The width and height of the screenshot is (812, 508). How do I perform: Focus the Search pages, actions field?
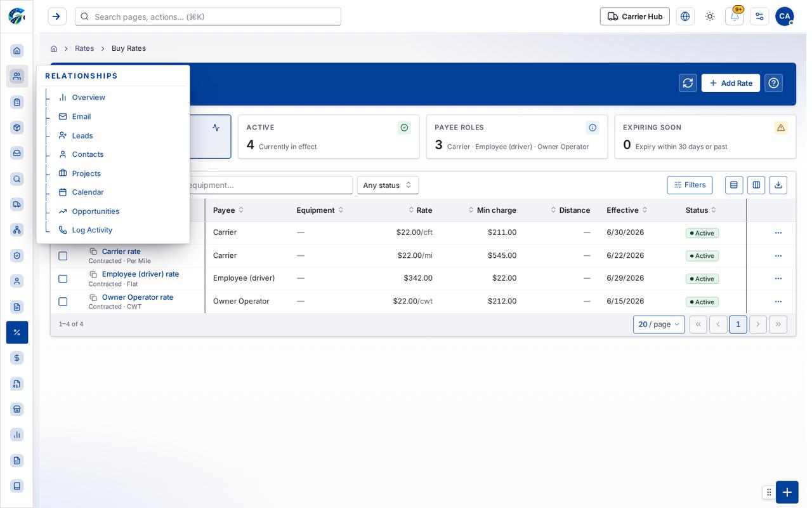(x=208, y=17)
